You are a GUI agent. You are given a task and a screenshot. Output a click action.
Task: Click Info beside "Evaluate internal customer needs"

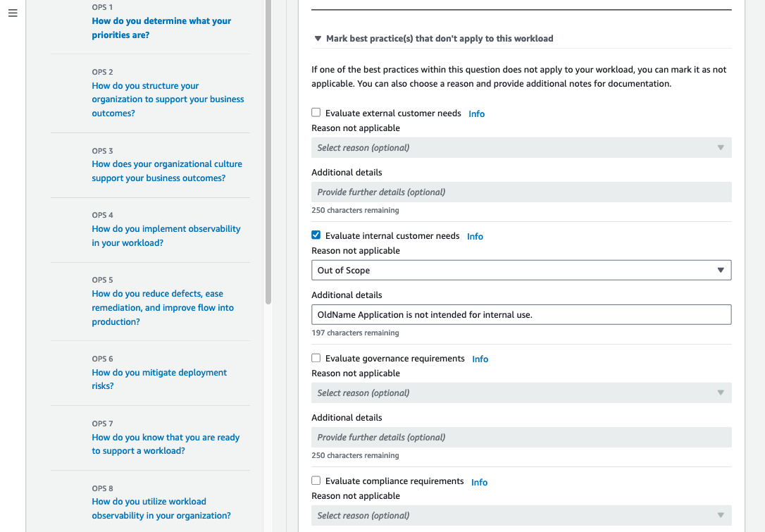(475, 236)
